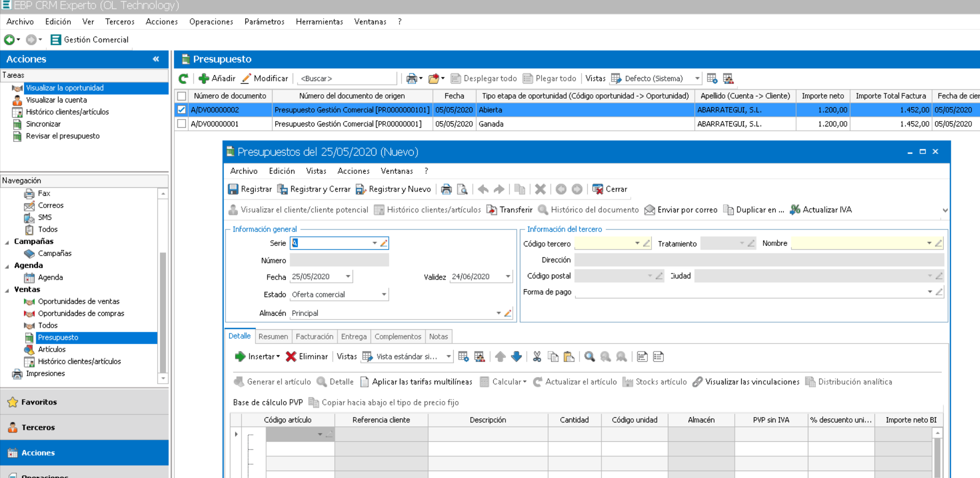Click Transferir in the document toolbar
This screenshot has height=478, width=980.
[x=509, y=210]
